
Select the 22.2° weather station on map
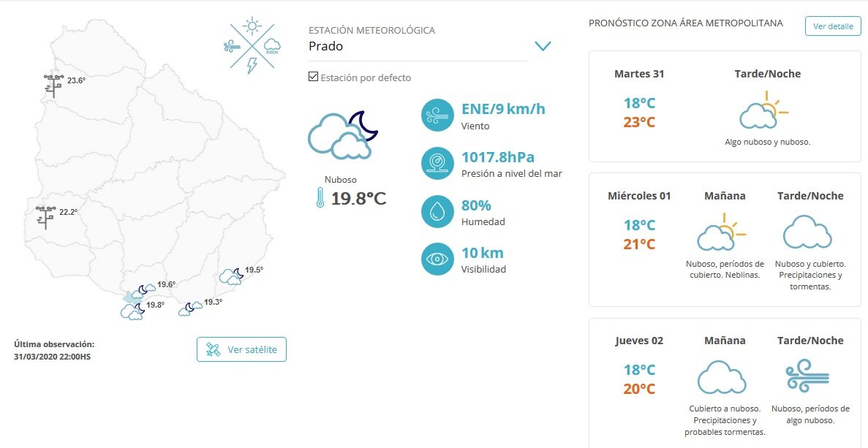pos(46,217)
